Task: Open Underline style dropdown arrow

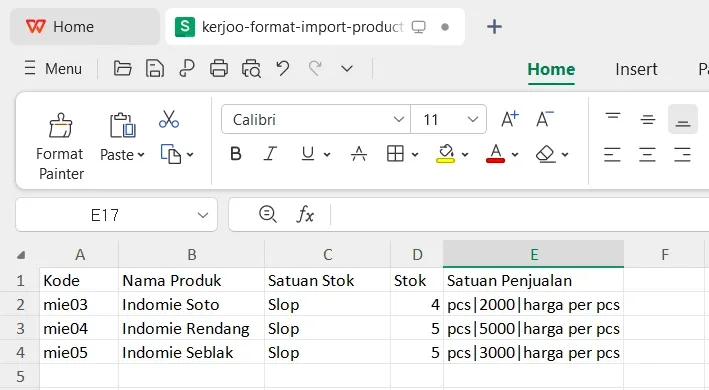Action: [327, 155]
